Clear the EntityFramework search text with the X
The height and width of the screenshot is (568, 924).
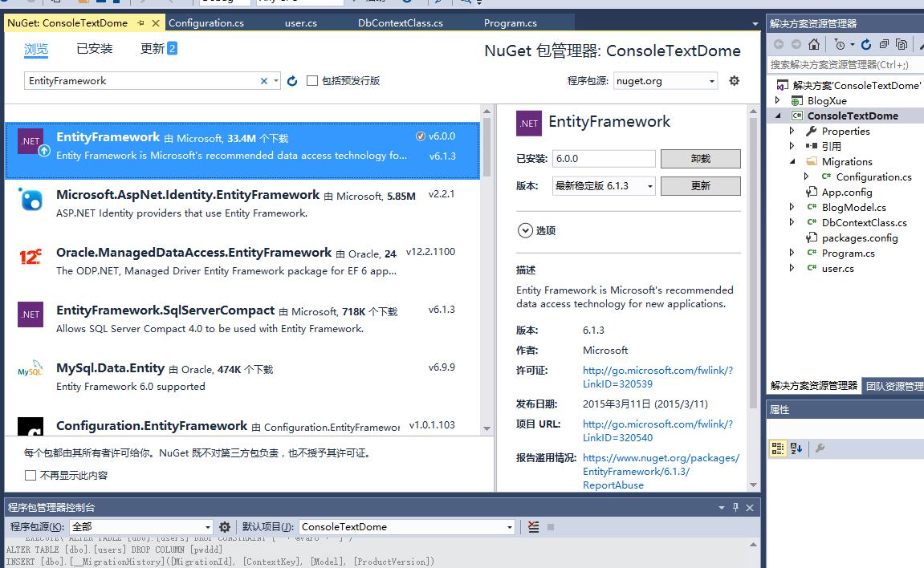coord(264,81)
